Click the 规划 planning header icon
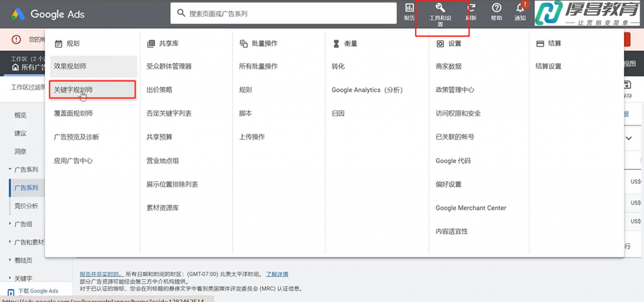This screenshot has width=644, height=302. coord(58,43)
